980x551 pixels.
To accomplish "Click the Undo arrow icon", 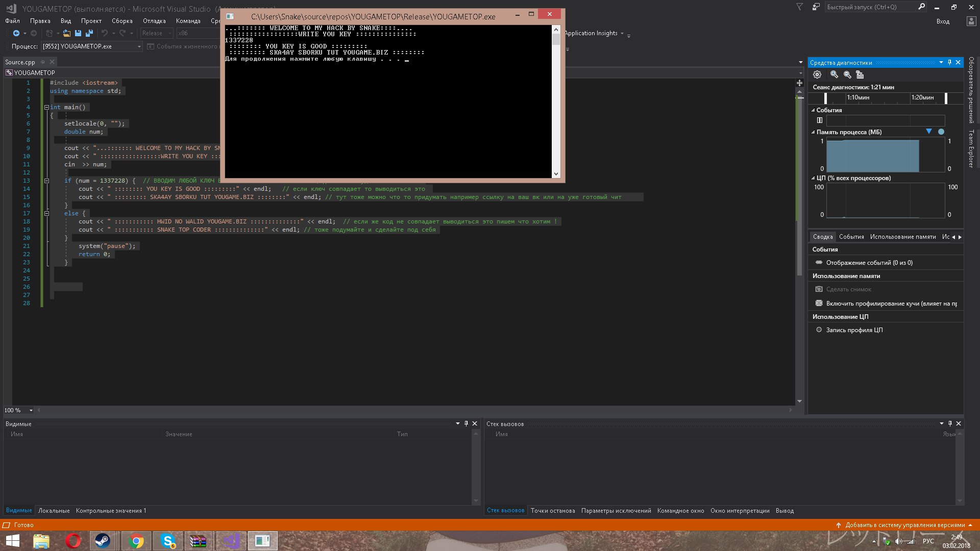I will [105, 33].
